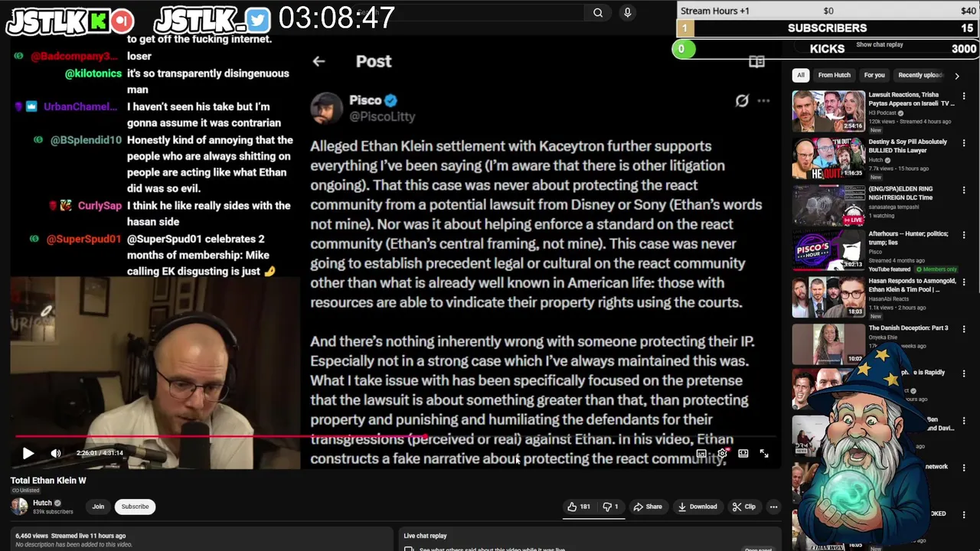Open the H3 Podcast video thumbnail
980x551 pixels.
828,111
